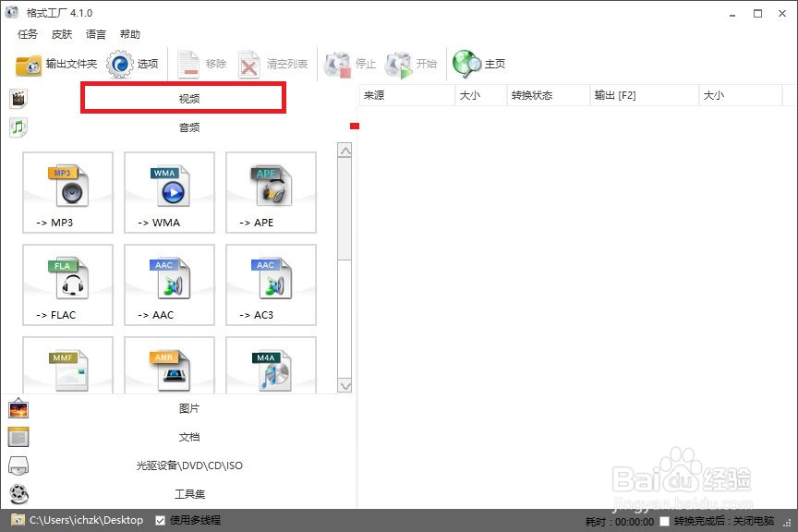Expand the 工具集 toolset category
798x532 pixels.
pos(188,494)
